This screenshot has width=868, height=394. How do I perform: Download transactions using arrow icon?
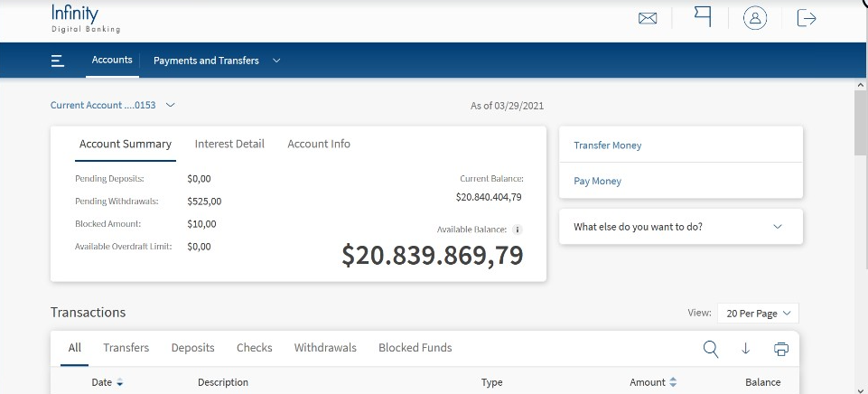746,349
